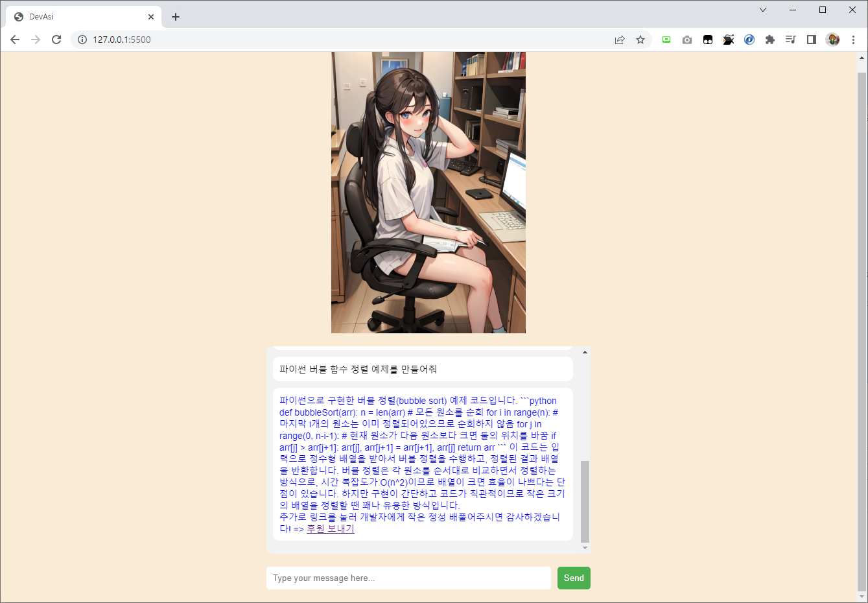Minimize the browser window
The image size is (868, 603).
tap(793, 10)
